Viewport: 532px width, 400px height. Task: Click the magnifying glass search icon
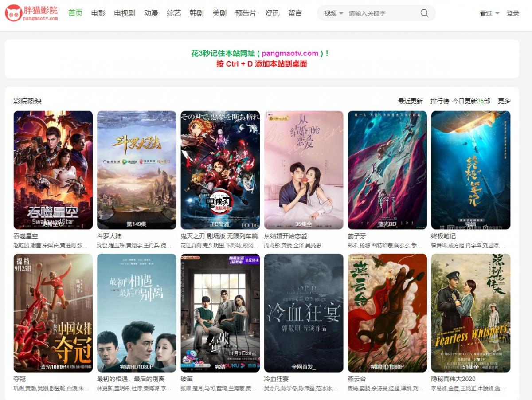424,13
